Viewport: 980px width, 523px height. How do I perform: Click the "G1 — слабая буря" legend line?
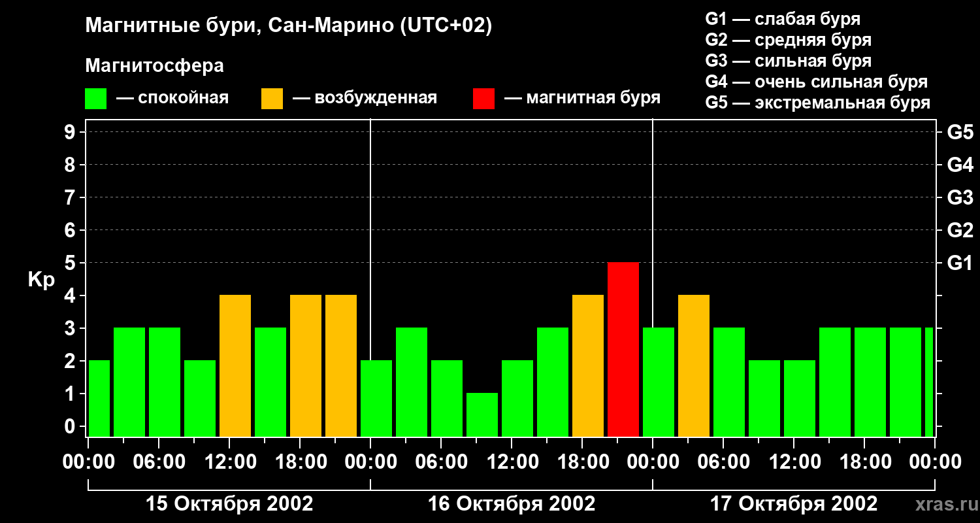(x=783, y=19)
